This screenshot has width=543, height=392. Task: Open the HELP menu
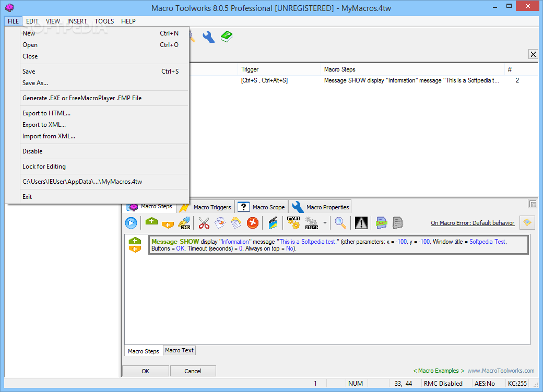click(128, 21)
